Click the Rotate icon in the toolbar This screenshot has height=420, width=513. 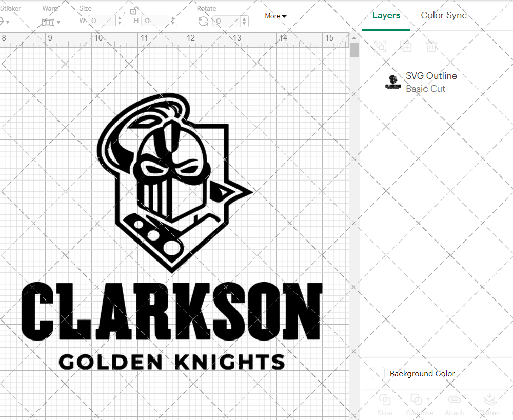click(x=203, y=21)
